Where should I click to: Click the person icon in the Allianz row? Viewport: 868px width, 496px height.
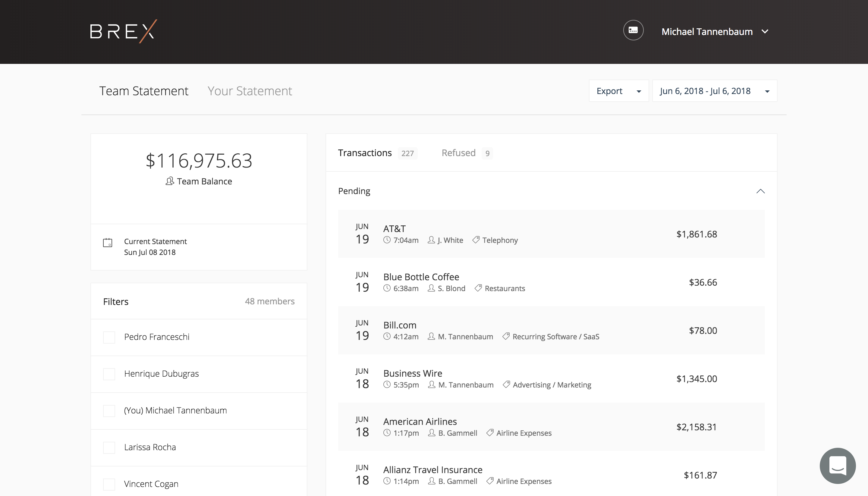432,481
